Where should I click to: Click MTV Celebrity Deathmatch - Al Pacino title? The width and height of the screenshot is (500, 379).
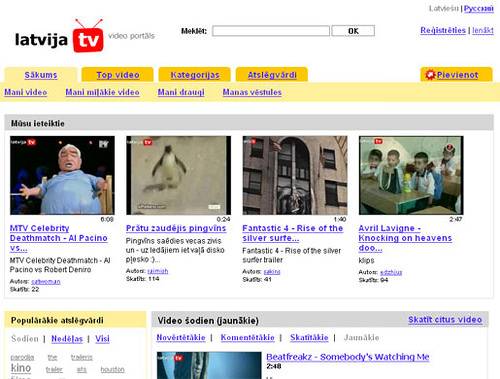59,238
